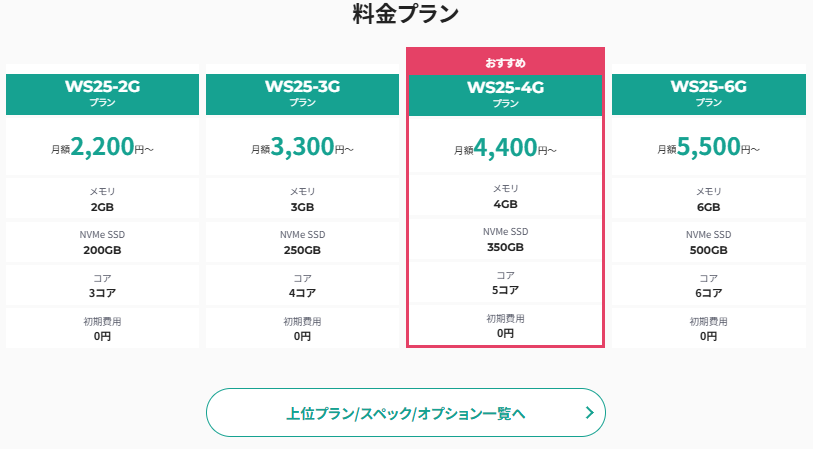Click the 6GB memory cell
Viewport: 813px width, 449px height.
[708, 200]
